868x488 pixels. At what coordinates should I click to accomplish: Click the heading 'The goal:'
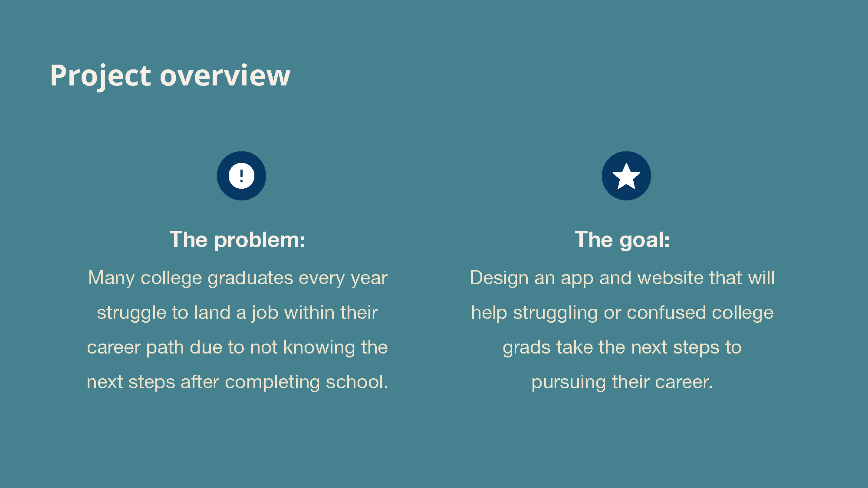[622, 240]
